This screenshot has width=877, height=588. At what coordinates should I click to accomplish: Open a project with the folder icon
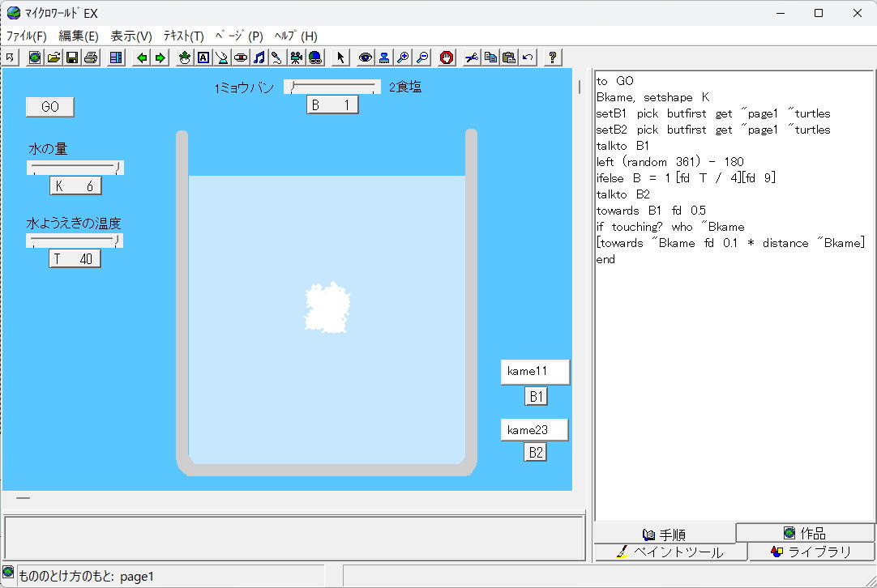(53, 58)
